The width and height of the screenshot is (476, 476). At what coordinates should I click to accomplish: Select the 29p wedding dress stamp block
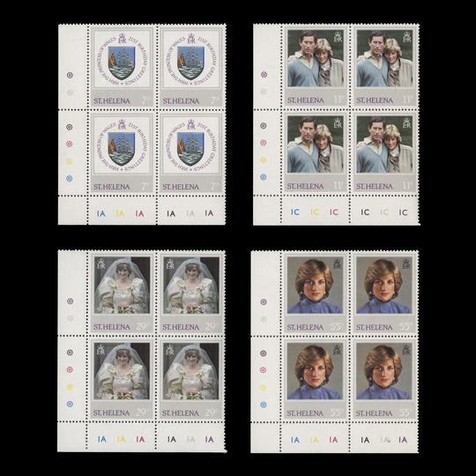[x=141, y=351]
